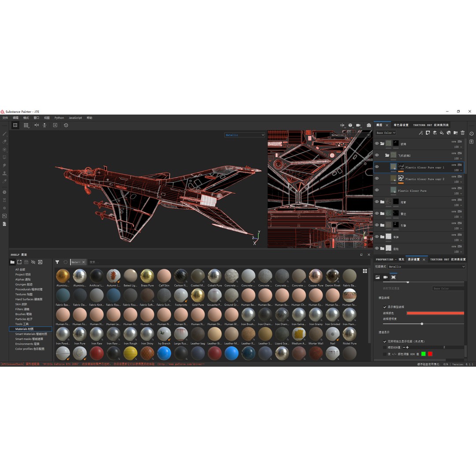The width and height of the screenshot is (476, 476).
Task: Toggle visibility of the topmost layer folder
Action: (377, 143)
